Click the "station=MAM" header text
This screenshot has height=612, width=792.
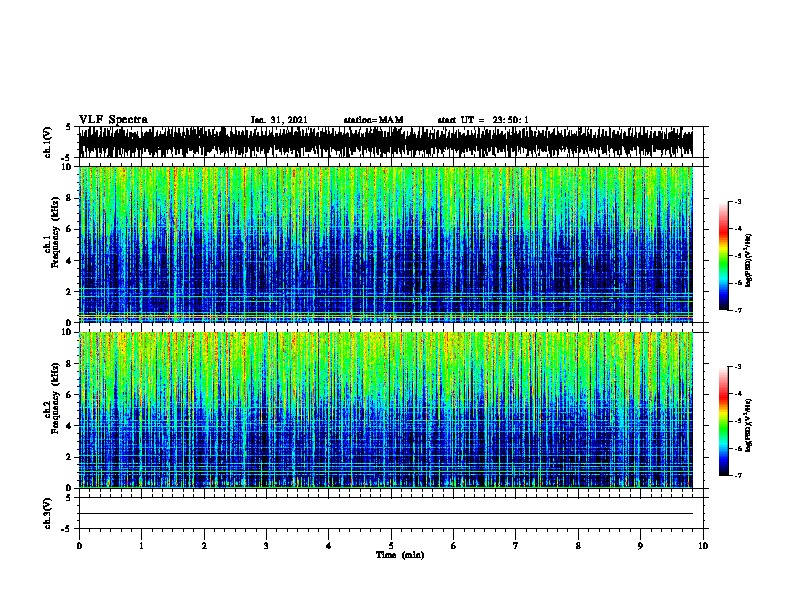373,120
